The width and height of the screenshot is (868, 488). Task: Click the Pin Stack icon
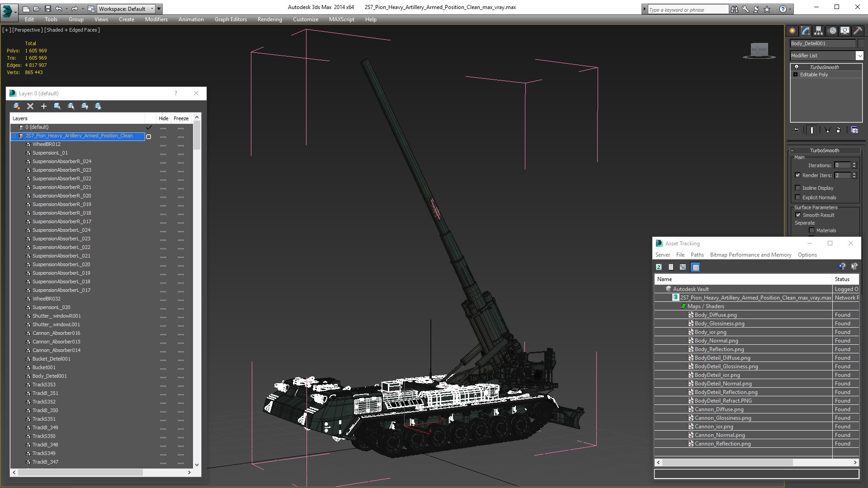796,130
